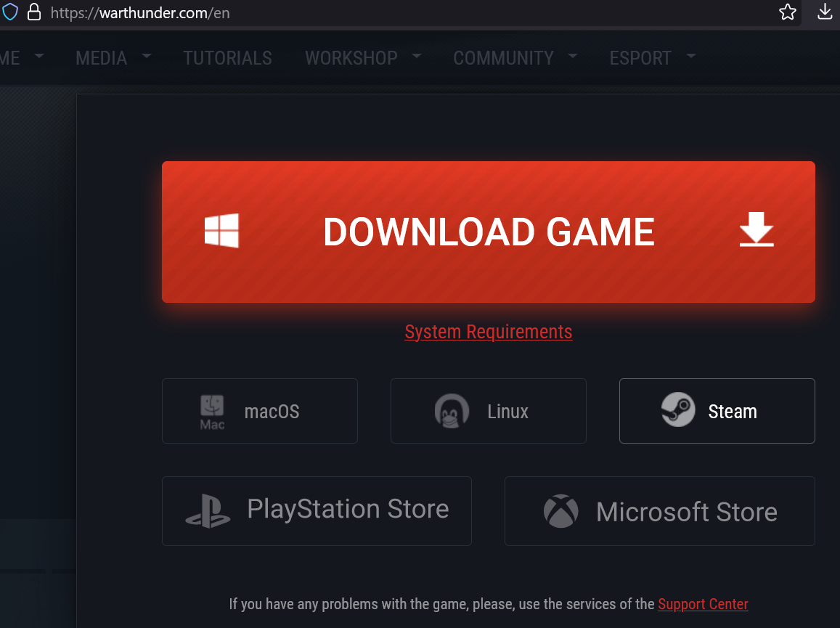Bookmark this page with the star icon
Viewport: 840px width, 628px height.
tap(788, 12)
